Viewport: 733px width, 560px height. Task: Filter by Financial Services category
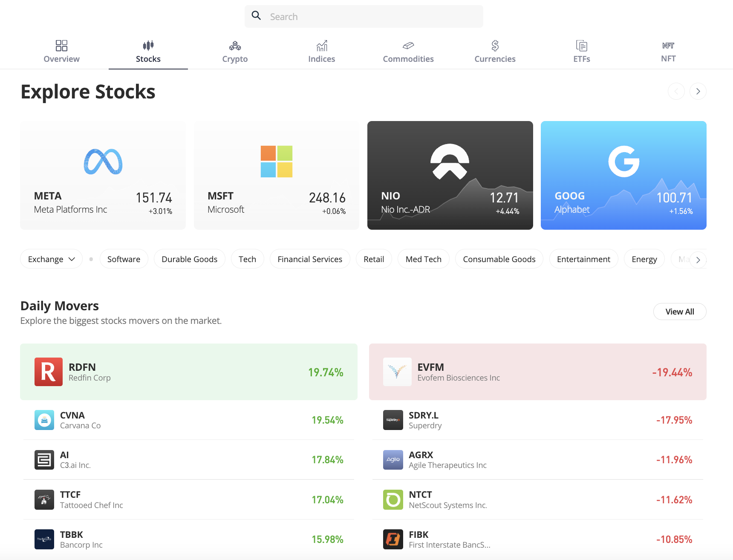tap(309, 259)
